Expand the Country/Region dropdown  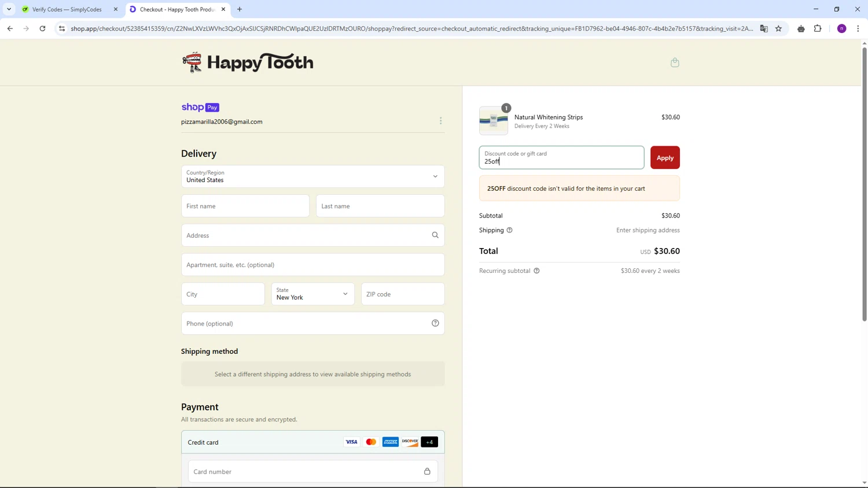tap(313, 176)
